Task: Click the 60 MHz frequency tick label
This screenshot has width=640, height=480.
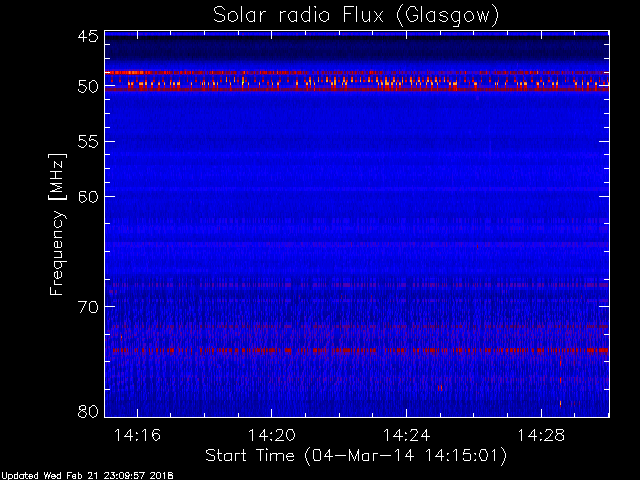Action: (88, 197)
